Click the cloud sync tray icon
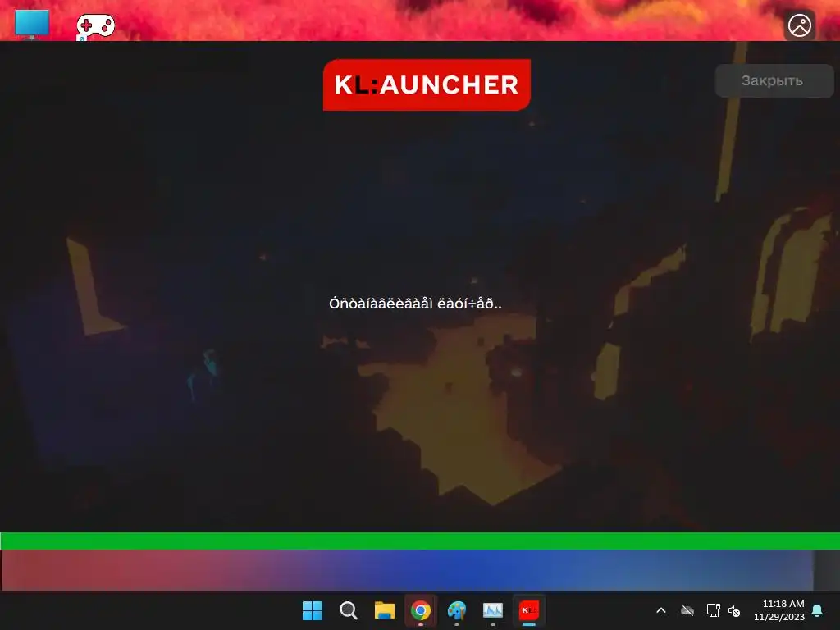840x630 pixels. pyautogui.click(x=687, y=610)
